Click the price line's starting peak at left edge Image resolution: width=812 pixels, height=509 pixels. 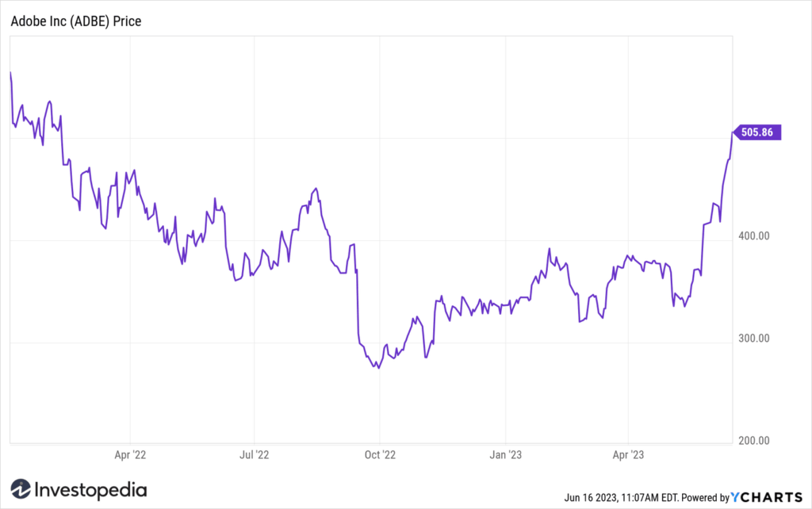pos(11,73)
